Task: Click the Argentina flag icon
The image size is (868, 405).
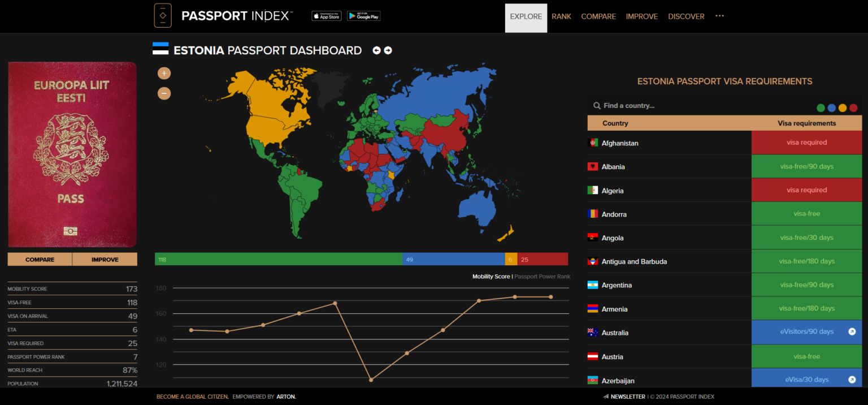Action: pyautogui.click(x=593, y=285)
